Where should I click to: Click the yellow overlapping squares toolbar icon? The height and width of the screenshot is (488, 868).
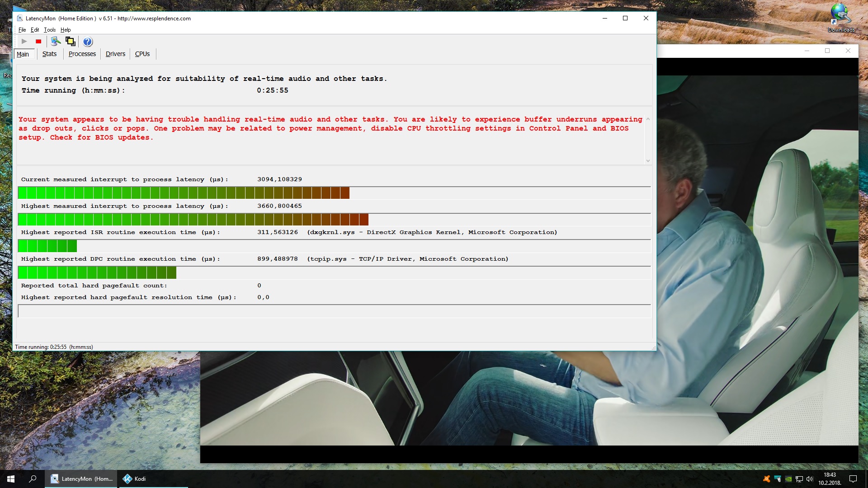pyautogui.click(x=71, y=42)
